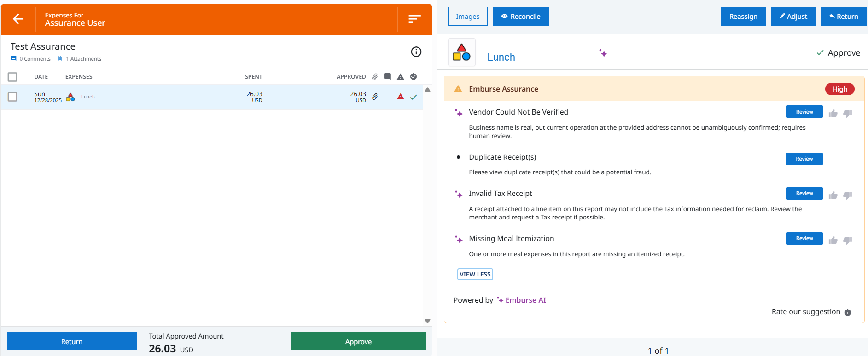Screen dimensions: 868x356
Task: Open the Lunch row attachment paperclip
Action: pos(375,97)
